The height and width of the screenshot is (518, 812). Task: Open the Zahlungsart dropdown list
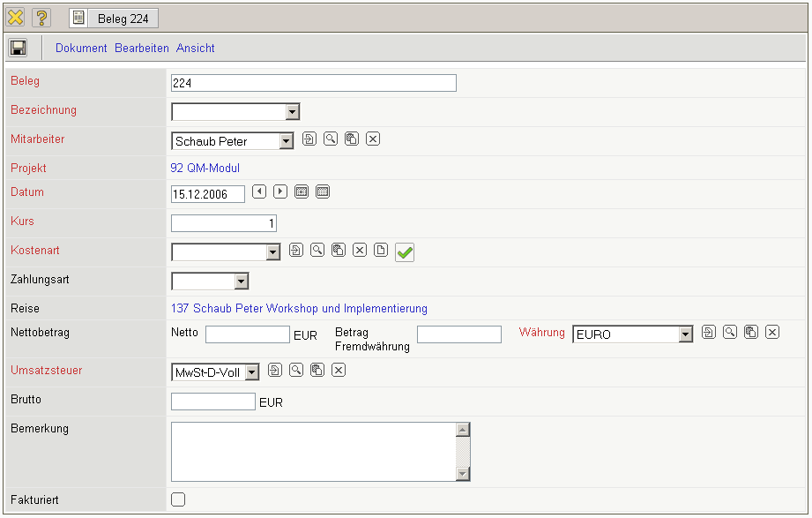(x=241, y=282)
